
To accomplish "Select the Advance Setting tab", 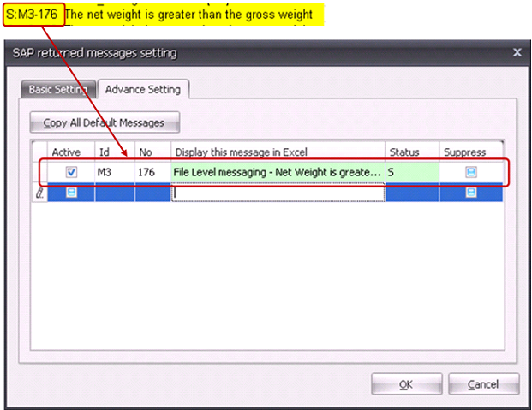I will [x=142, y=89].
